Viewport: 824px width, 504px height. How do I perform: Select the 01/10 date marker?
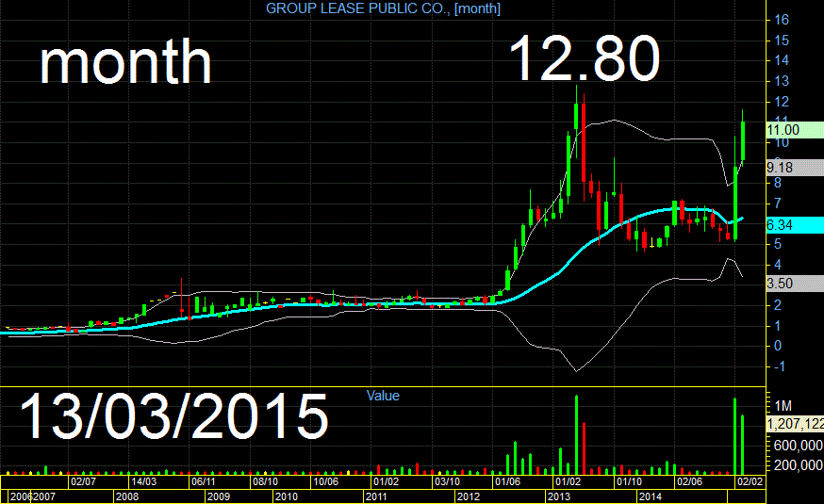pos(629,481)
